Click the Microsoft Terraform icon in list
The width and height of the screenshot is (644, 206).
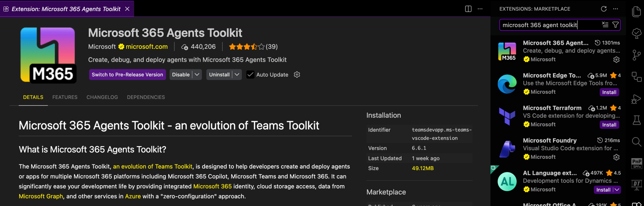pyautogui.click(x=507, y=116)
